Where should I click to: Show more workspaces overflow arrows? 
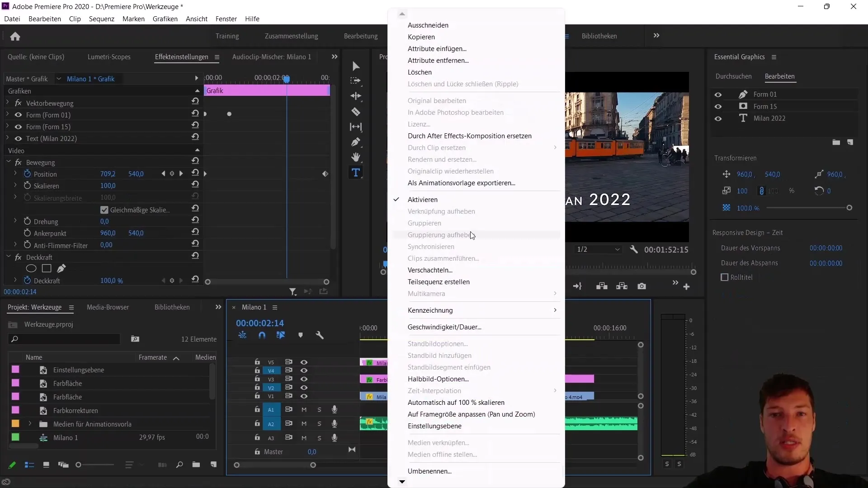(x=656, y=35)
